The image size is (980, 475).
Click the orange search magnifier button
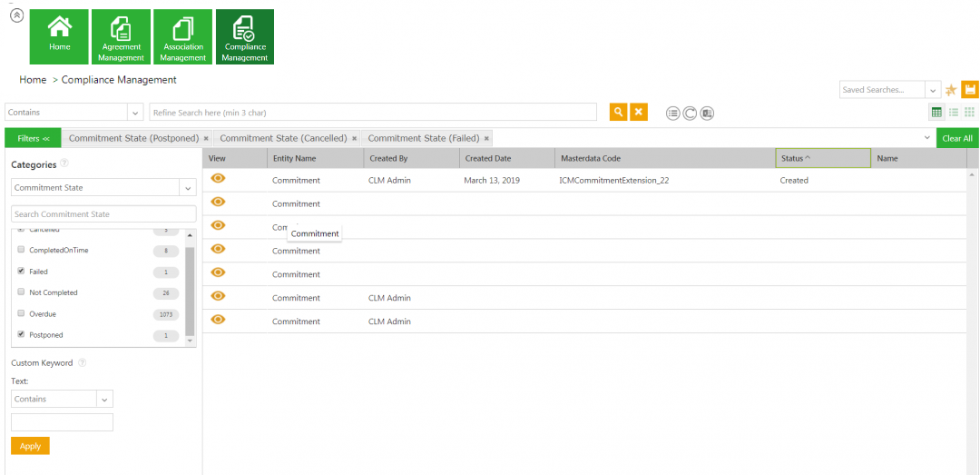click(x=618, y=112)
